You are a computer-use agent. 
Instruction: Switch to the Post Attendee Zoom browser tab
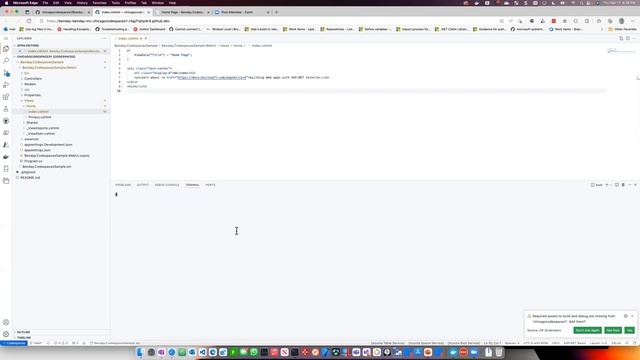[242, 12]
